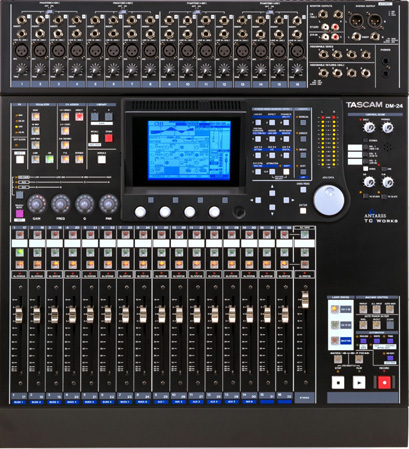Grab the channel 8 fader cap
409x449 pixels.
pyautogui.click(x=143, y=315)
